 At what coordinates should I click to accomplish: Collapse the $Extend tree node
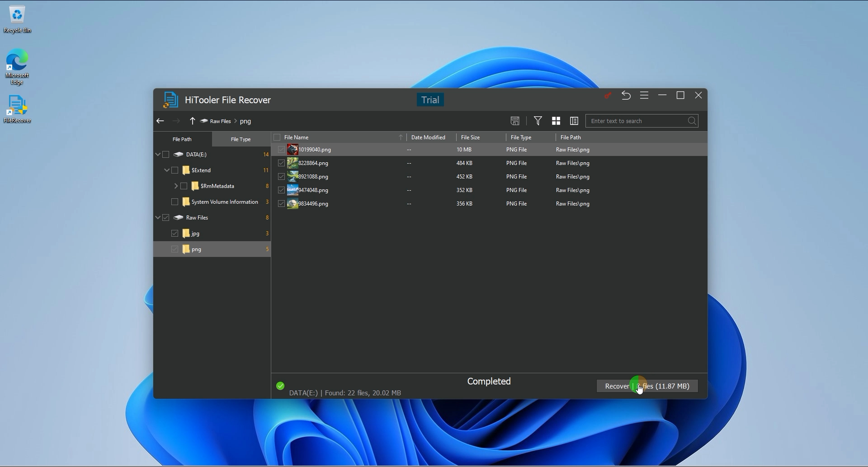tap(168, 170)
